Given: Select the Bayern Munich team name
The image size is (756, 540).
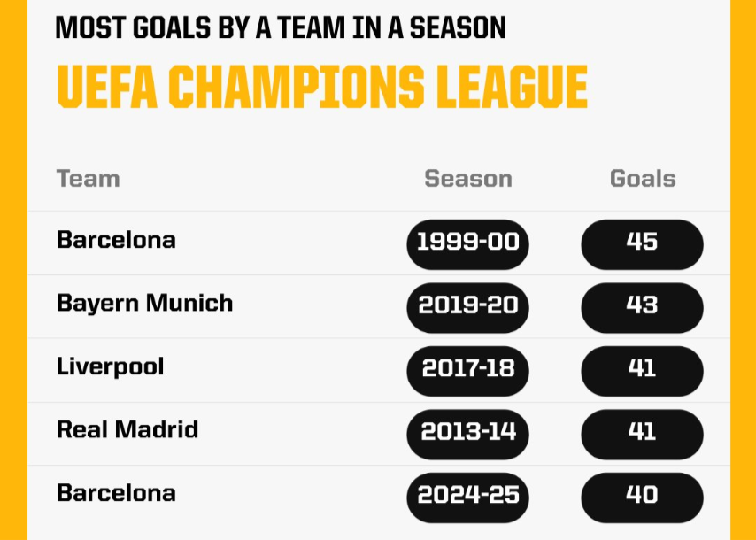Looking at the screenshot, I should [x=144, y=304].
